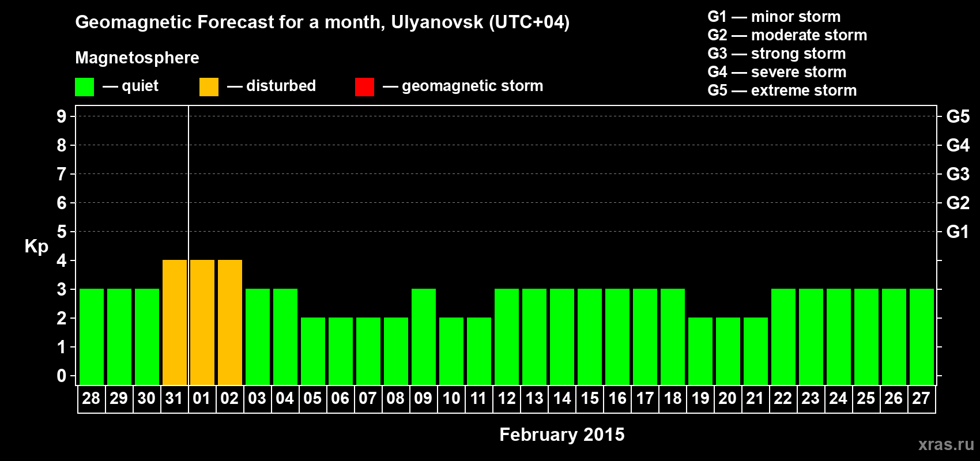Screen dimensions: 980x461
Task: Click date label 23 on the axis
Action: tap(811, 399)
